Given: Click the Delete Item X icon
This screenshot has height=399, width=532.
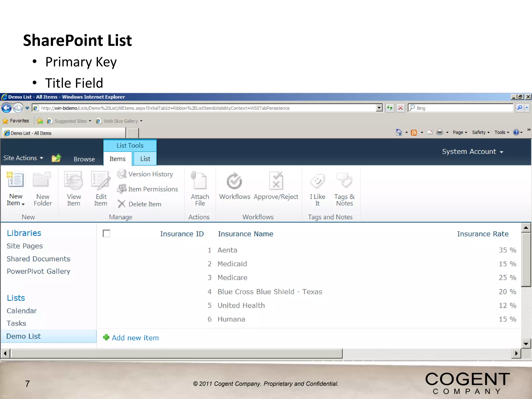Looking at the screenshot, I should coord(121,204).
